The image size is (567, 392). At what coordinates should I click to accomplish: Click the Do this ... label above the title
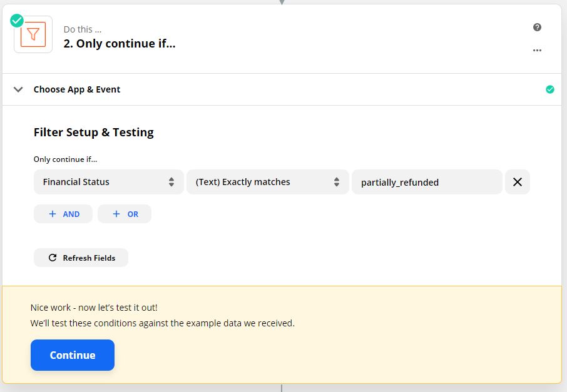[x=83, y=29]
